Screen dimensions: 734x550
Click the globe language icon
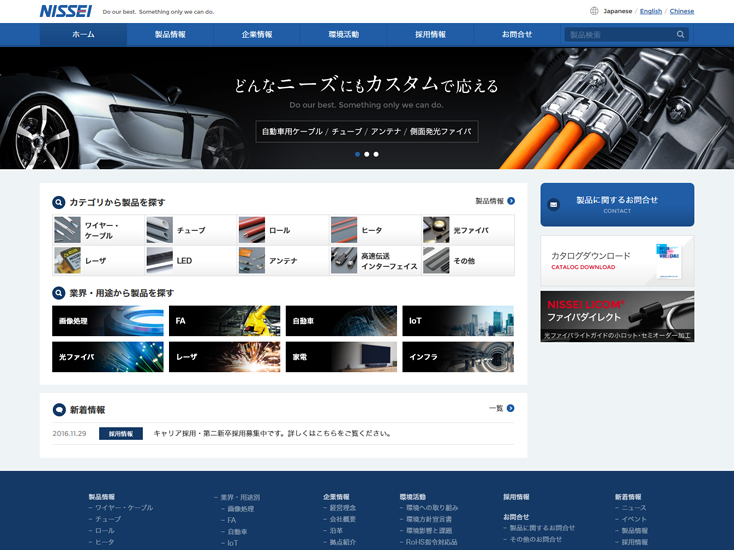pos(594,11)
